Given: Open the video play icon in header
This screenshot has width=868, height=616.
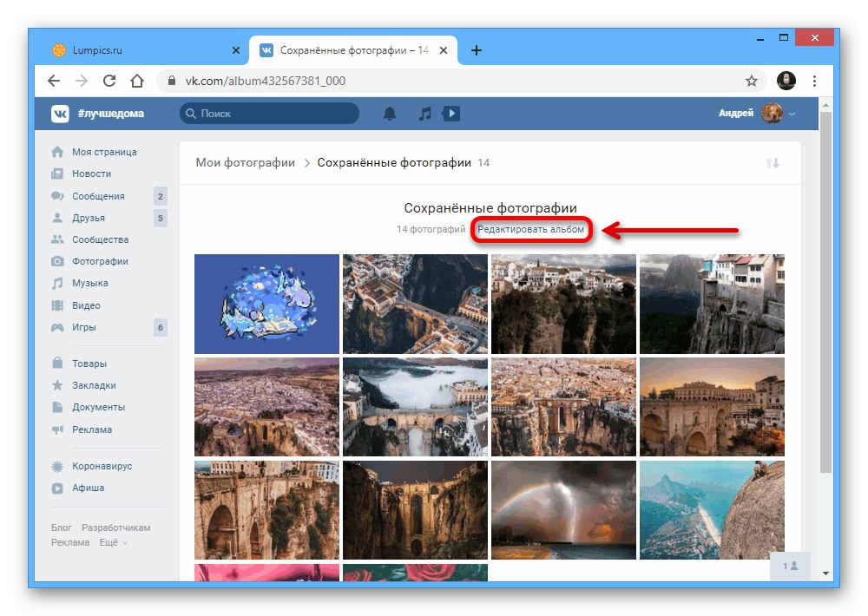Looking at the screenshot, I should click(x=451, y=114).
